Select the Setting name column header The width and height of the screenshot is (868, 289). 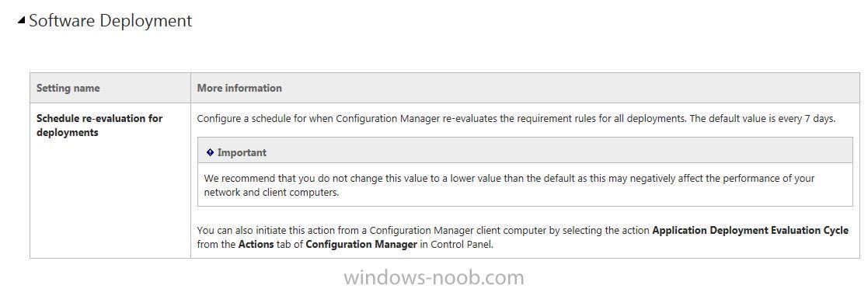coord(68,88)
